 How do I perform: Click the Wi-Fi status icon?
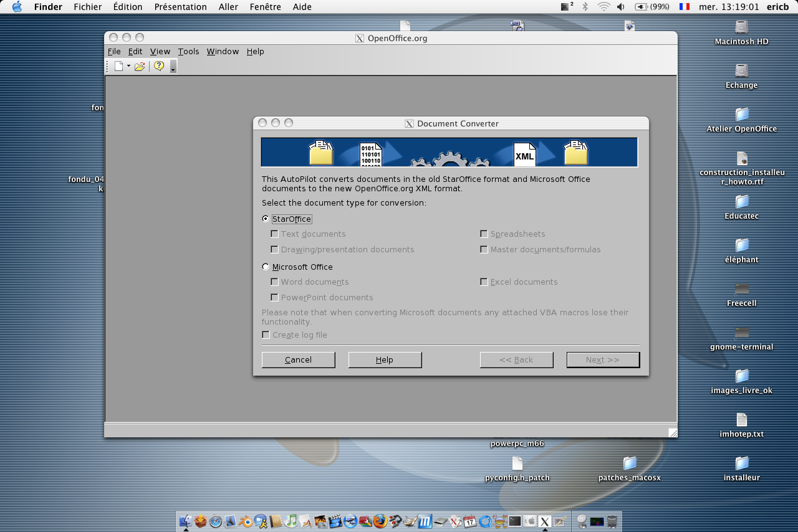tap(603, 7)
